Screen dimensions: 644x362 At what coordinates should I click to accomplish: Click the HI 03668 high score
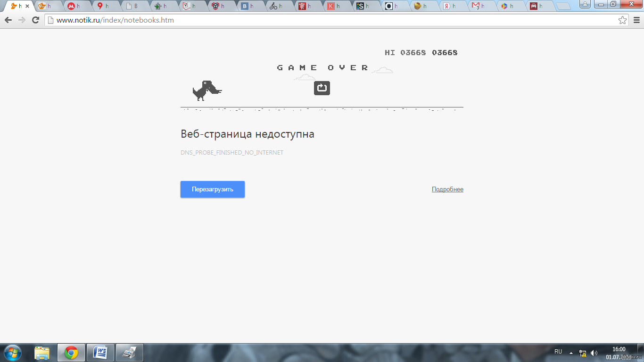405,52
